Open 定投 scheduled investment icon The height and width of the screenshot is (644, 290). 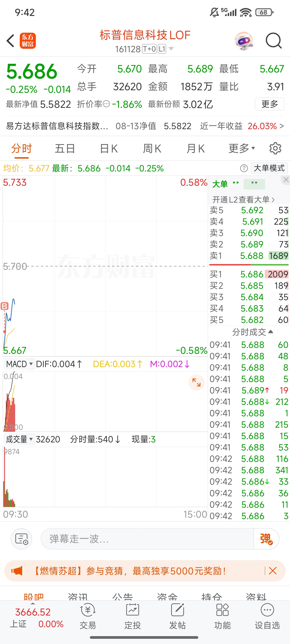coord(133,616)
